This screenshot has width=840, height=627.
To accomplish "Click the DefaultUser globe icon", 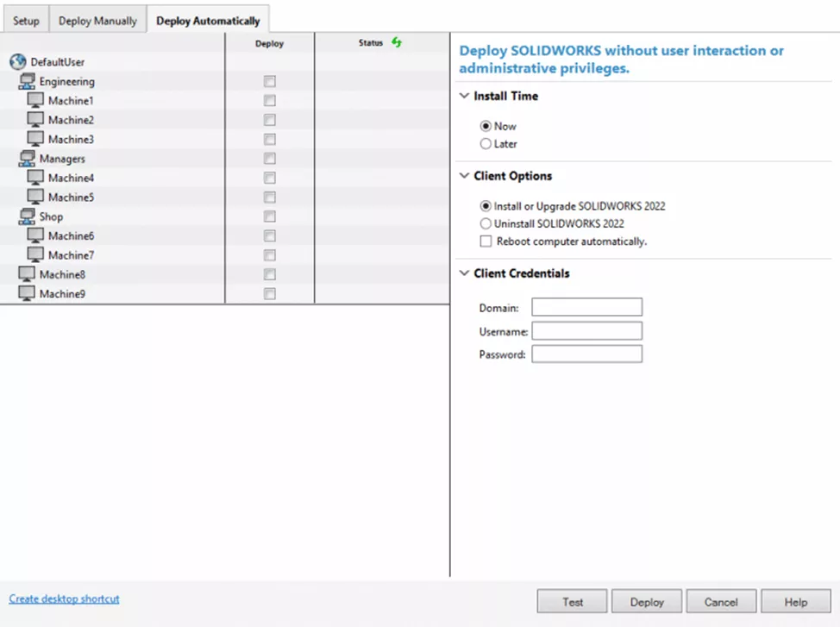I will coord(17,62).
